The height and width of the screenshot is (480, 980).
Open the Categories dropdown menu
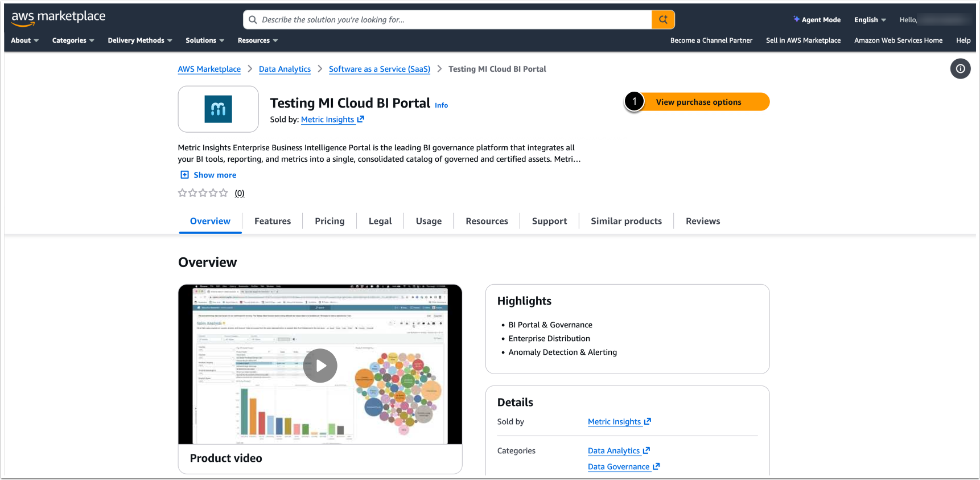click(x=73, y=40)
